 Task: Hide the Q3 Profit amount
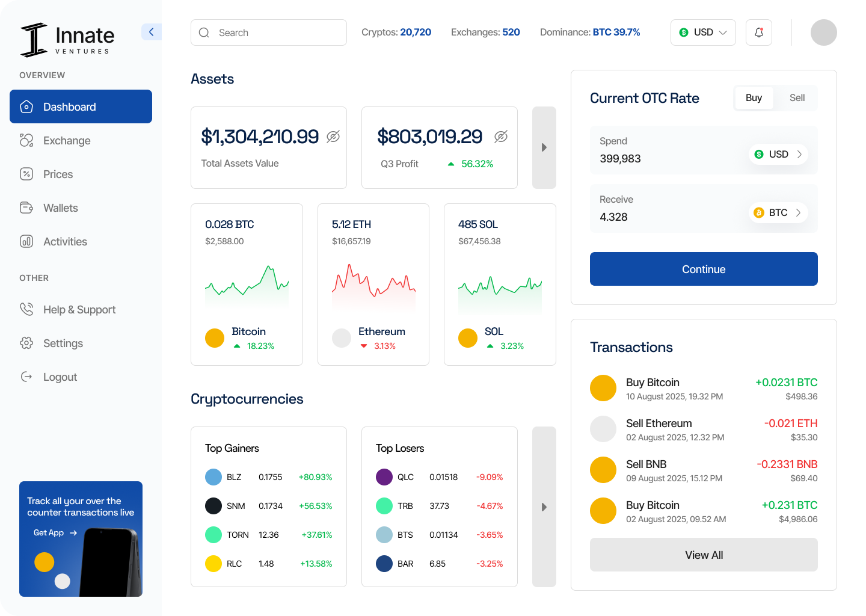pos(500,137)
